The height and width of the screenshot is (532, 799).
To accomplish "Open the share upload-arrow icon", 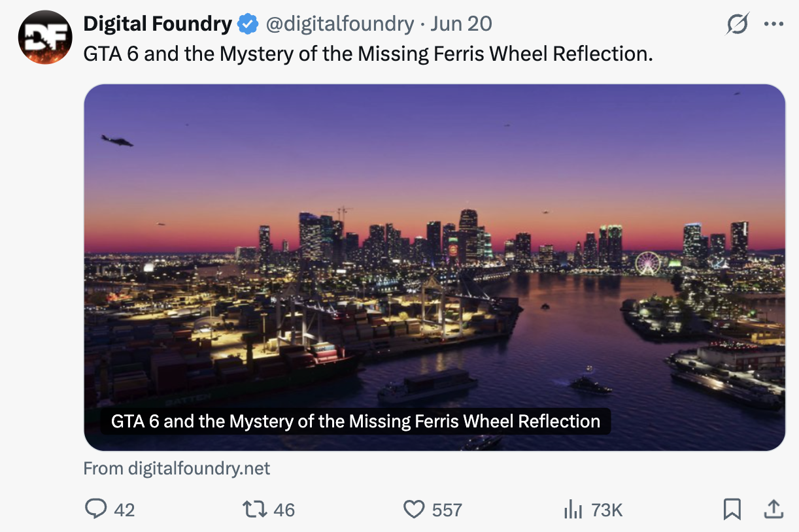I will [773, 508].
